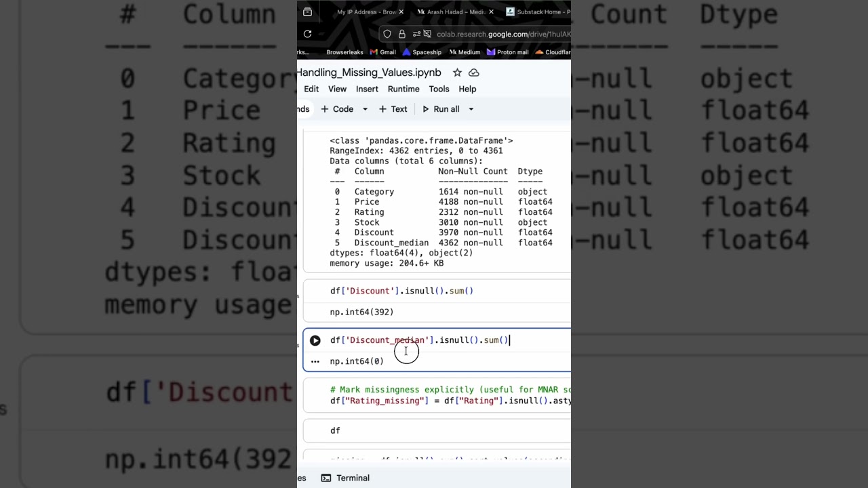Click the cell containing only df
Screen dimensions: 868x488
pyautogui.click(x=335, y=430)
